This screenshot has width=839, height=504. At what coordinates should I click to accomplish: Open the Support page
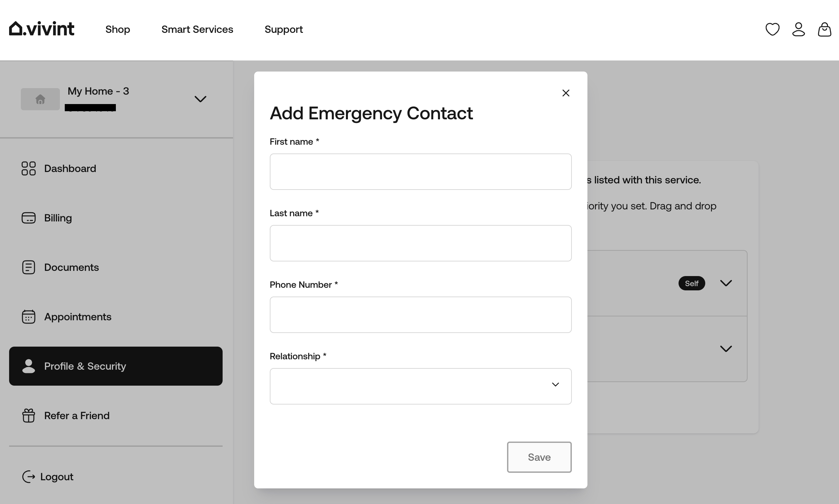pyautogui.click(x=284, y=29)
